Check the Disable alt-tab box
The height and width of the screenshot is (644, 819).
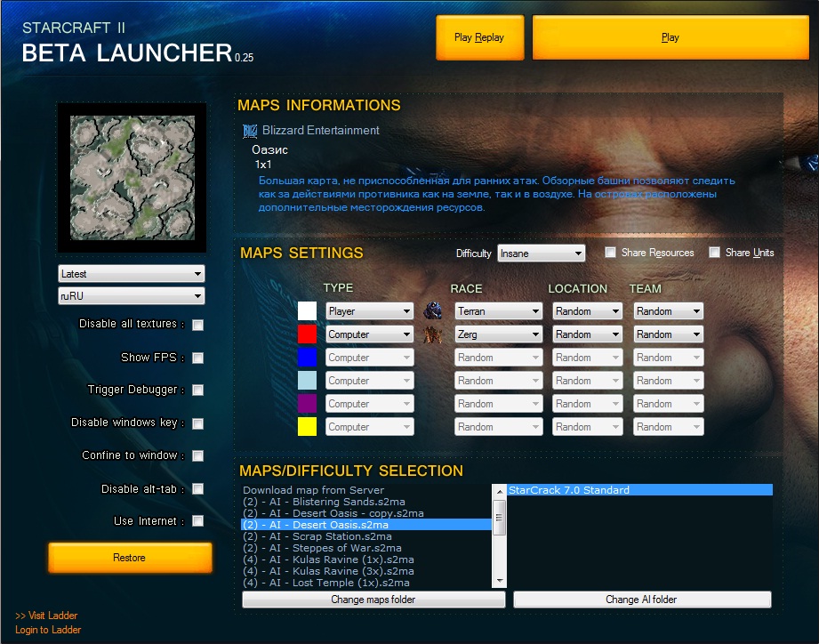click(x=198, y=489)
